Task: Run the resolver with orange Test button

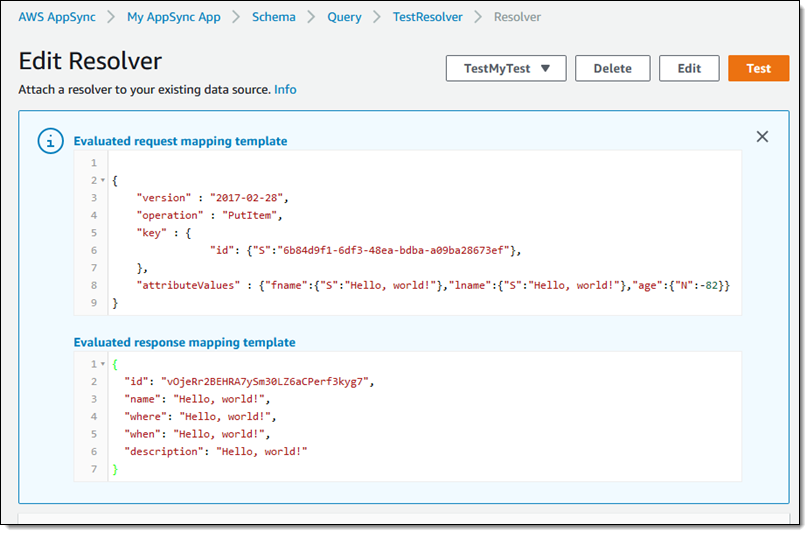Action: pos(758,68)
